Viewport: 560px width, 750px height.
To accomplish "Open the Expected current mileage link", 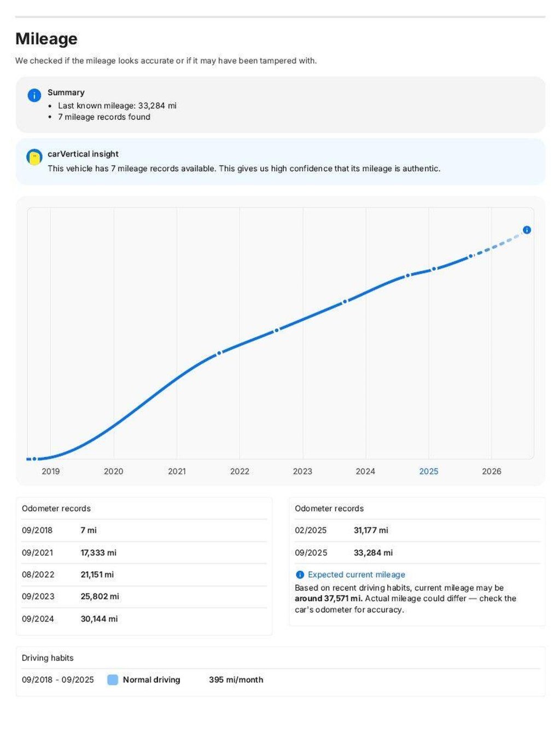I will pos(357,575).
